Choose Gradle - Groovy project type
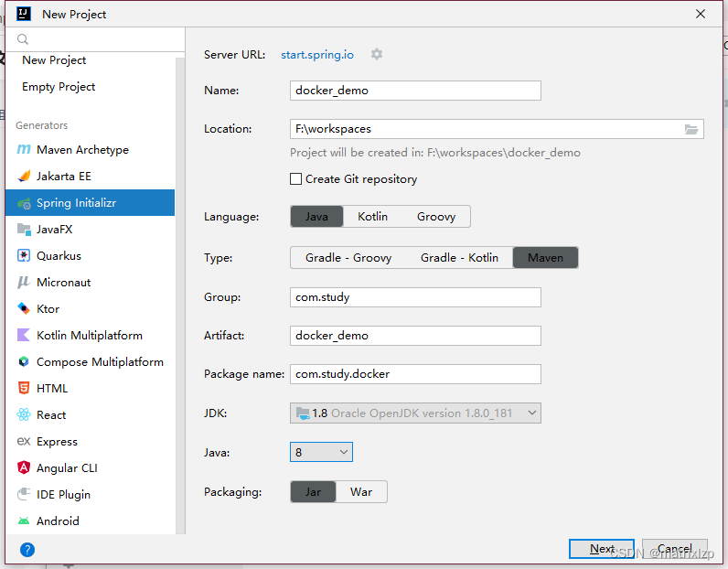Image resolution: width=728 pixels, height=569 pixels. tap(348, 258)
